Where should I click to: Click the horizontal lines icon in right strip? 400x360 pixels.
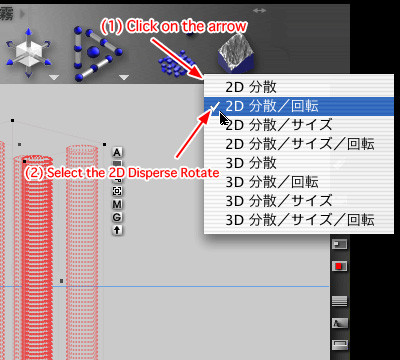click(x=339, y=301)
